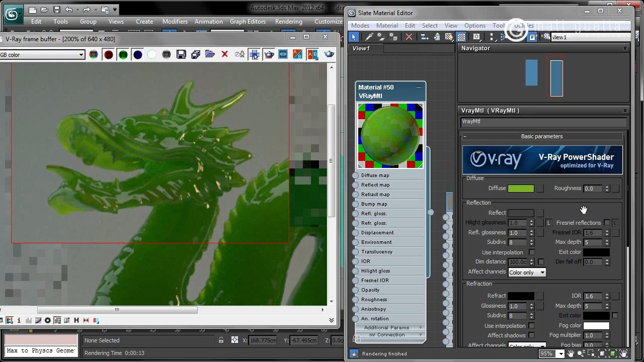Open the Options menu in Slate editor
The height and width of the screenshot is (362, 644).
(x=475, y=26)
